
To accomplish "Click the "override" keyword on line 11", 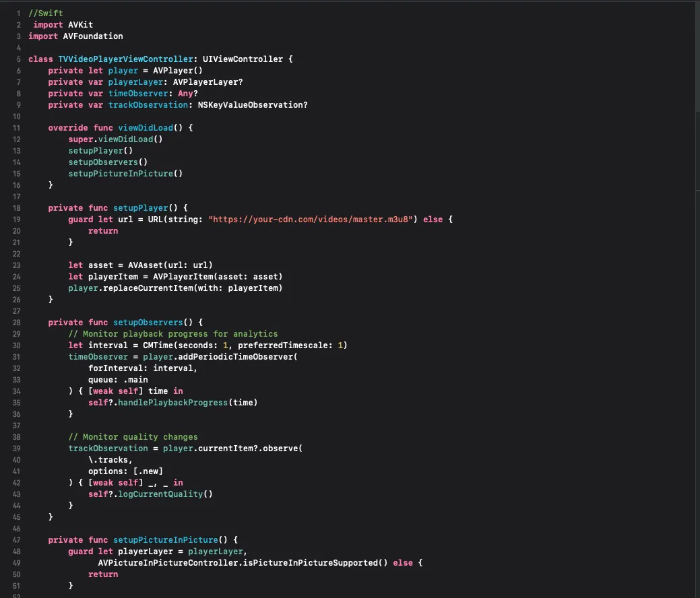I will click(68, 128).
